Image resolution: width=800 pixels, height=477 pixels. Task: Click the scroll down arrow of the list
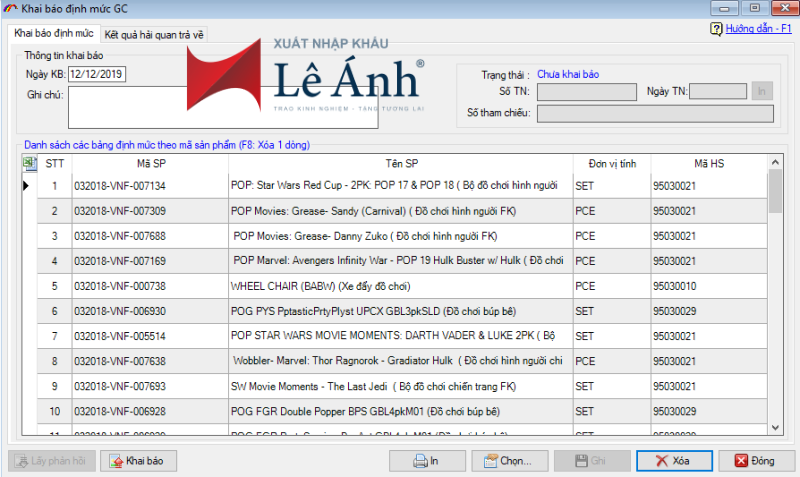[x=775, y=428]
